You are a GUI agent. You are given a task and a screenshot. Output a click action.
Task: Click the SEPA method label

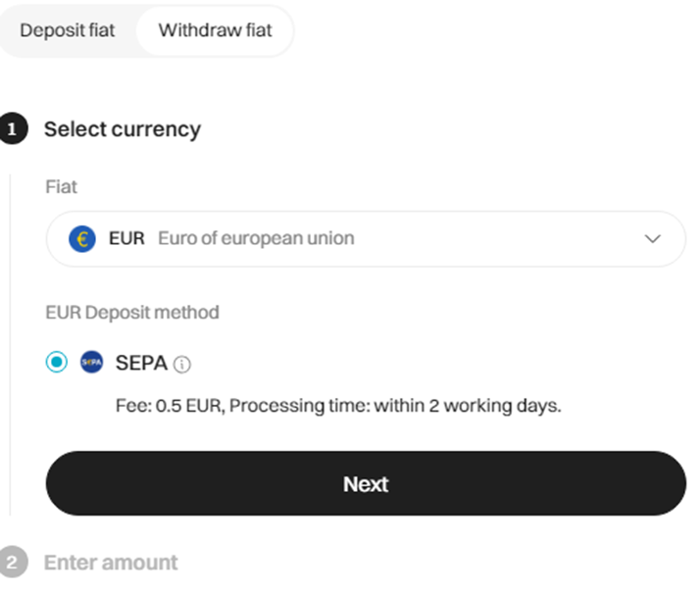(x=141, y=363)
